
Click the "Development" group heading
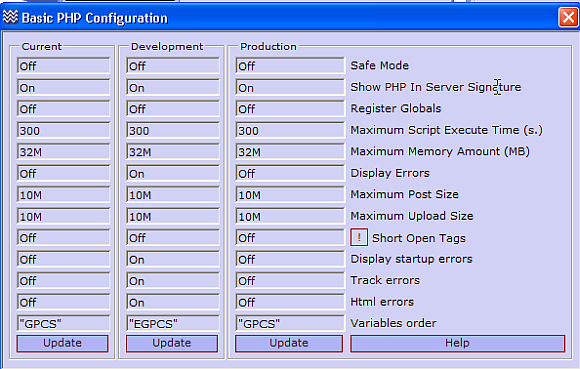click(x=167, y=47)
